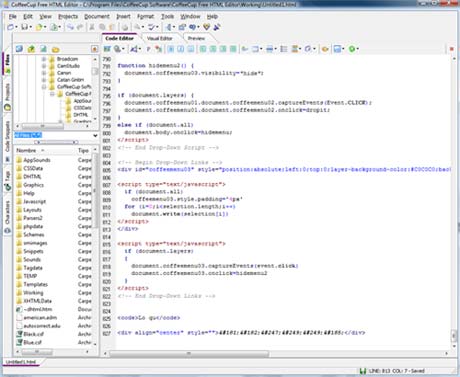Click the spell check checkmark icon
This screenshot has height=377, width=460.
tap(152, 27)
